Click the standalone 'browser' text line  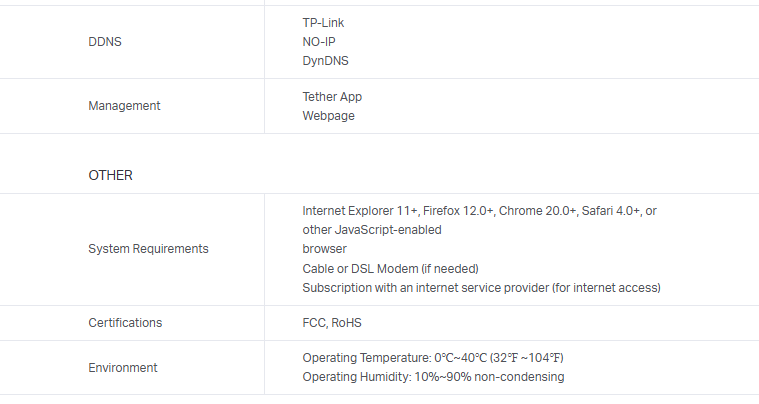(x=324, y=249)
